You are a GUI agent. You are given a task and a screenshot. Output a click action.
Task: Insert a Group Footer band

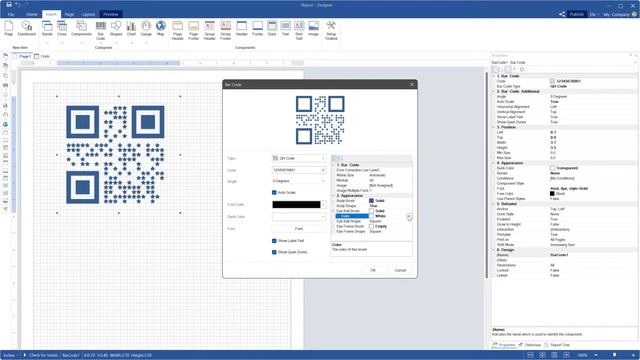click(226, 30)
